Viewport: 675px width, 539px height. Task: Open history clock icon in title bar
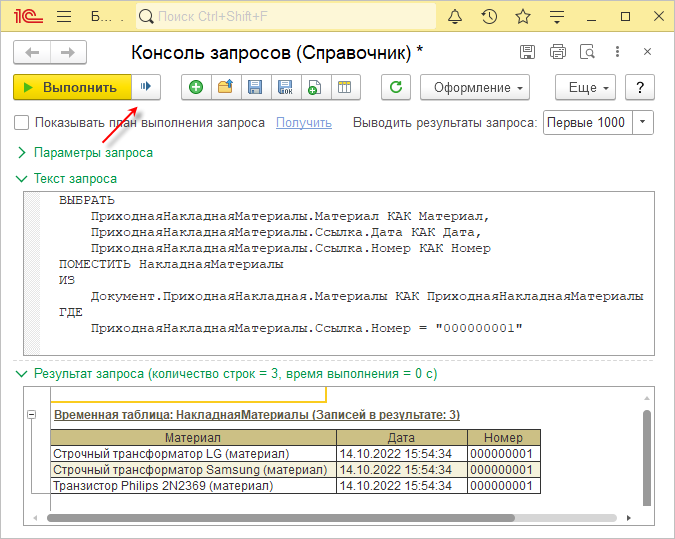pos(489,17)
